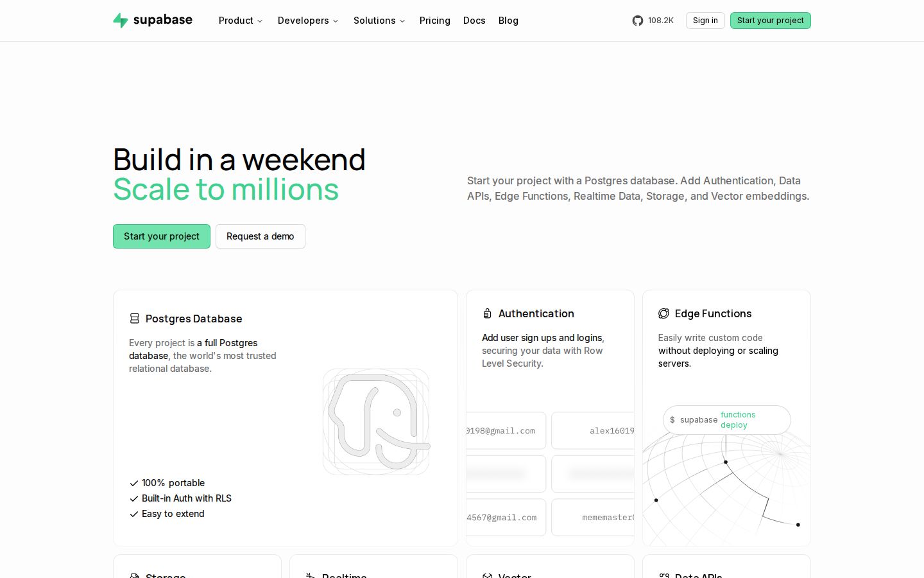The image size is (924, 578).
Task: Click the Postgres Database card icon
Action: [x=134, y=319]
